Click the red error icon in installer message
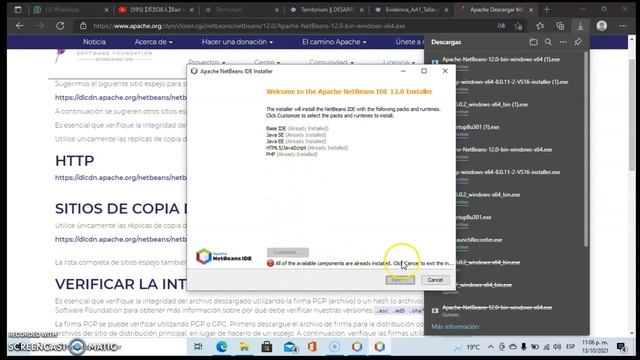Screen dimensions: 640x360 click(x=270, y=263)
